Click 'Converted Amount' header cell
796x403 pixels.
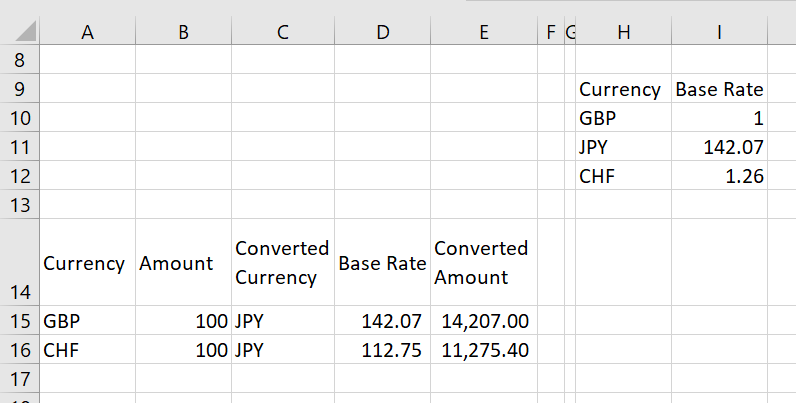click(x=484, y=262)
